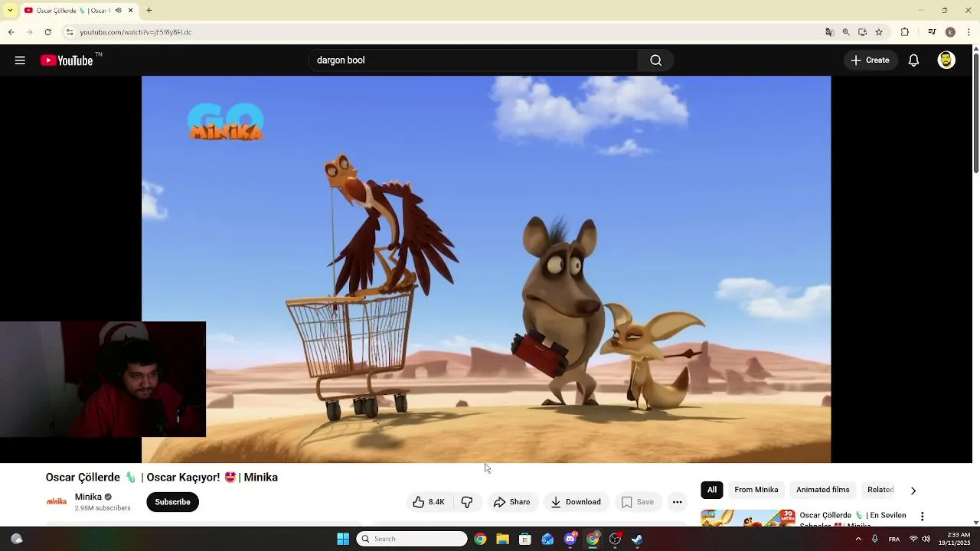The image size is (980, 551).
Task: Open the Chrome extensions puzzle icon
Action: pos(904,32)
